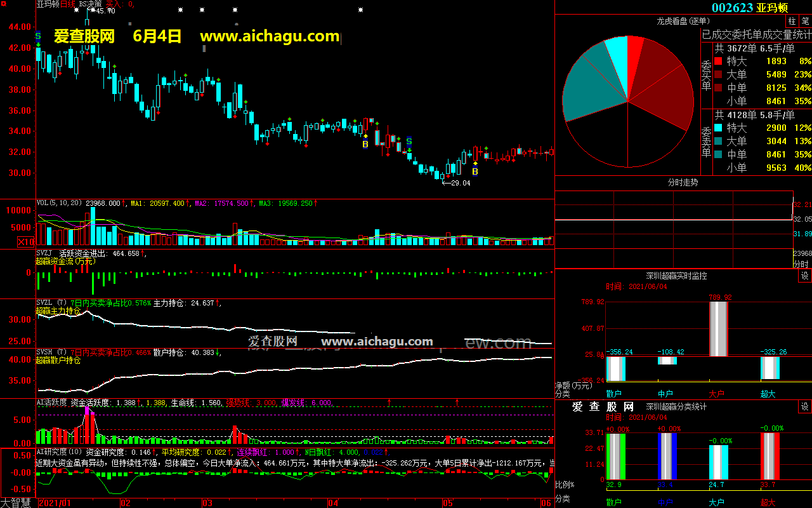Click the 大户 bar valued 789.92
Viewport: 812px width, 508px height.
[719, 329]
